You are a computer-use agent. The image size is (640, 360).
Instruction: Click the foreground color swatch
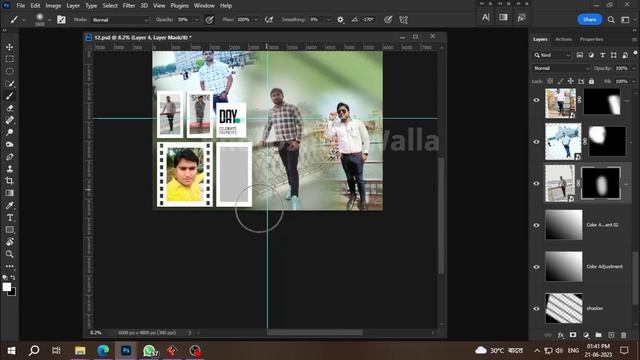click(x=7, y=287)
